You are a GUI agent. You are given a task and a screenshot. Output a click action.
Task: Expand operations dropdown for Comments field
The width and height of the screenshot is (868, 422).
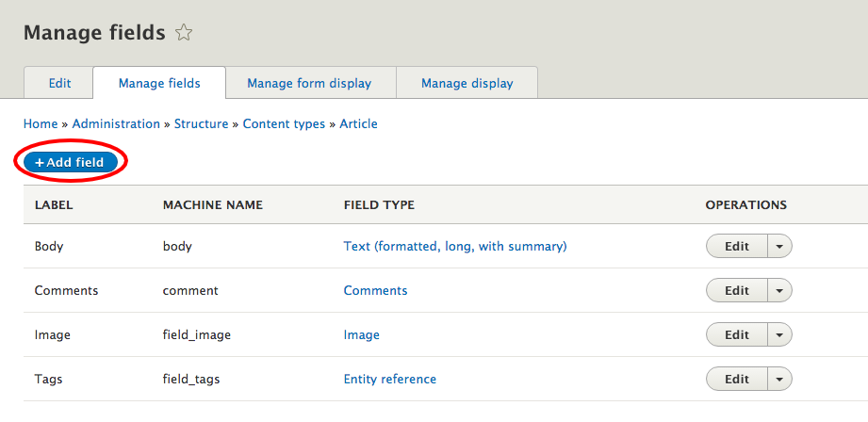pos(779,290)
